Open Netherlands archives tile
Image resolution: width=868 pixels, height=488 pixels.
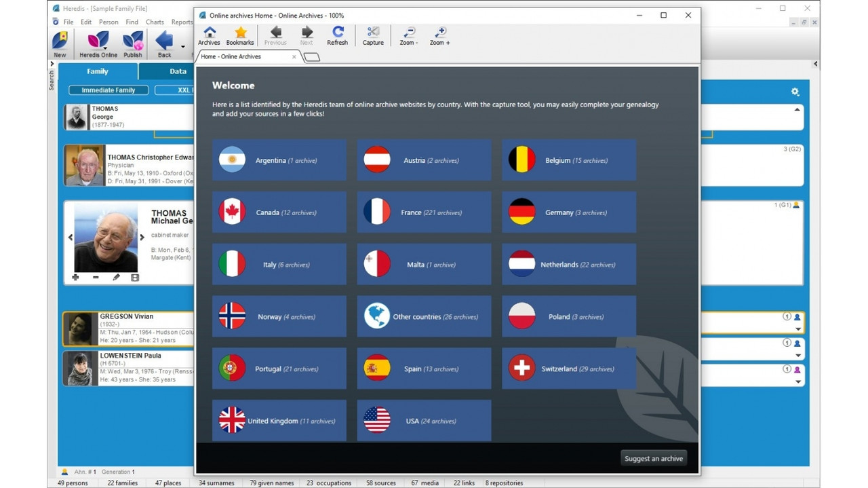pos(569,265)
